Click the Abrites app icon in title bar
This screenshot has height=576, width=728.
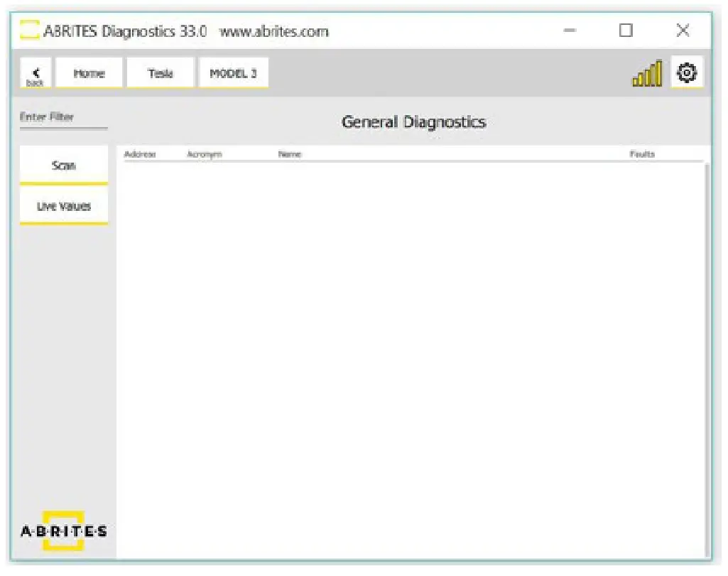tap(29, 31)
